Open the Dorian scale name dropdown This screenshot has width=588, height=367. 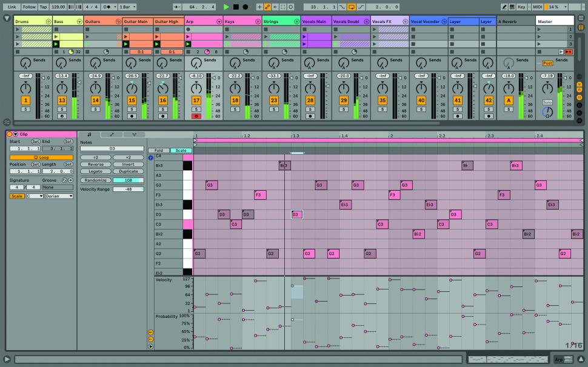click(x=59, y=196)
